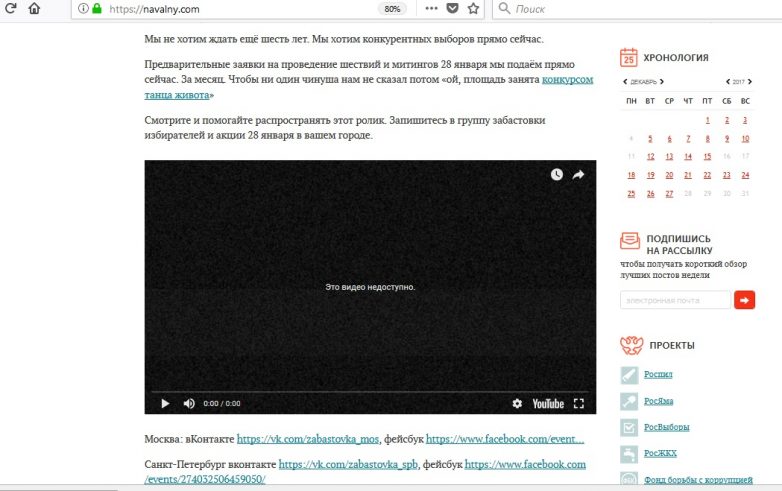Bookmark this page with the star icon
The image size is (782, 491).
click(x=472, y=9)
